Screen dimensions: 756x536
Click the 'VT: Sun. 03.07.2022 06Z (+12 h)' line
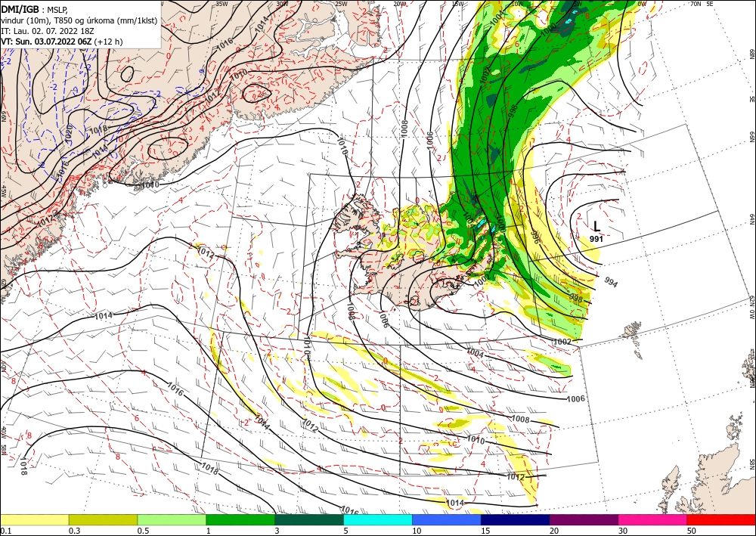[62, 42]
